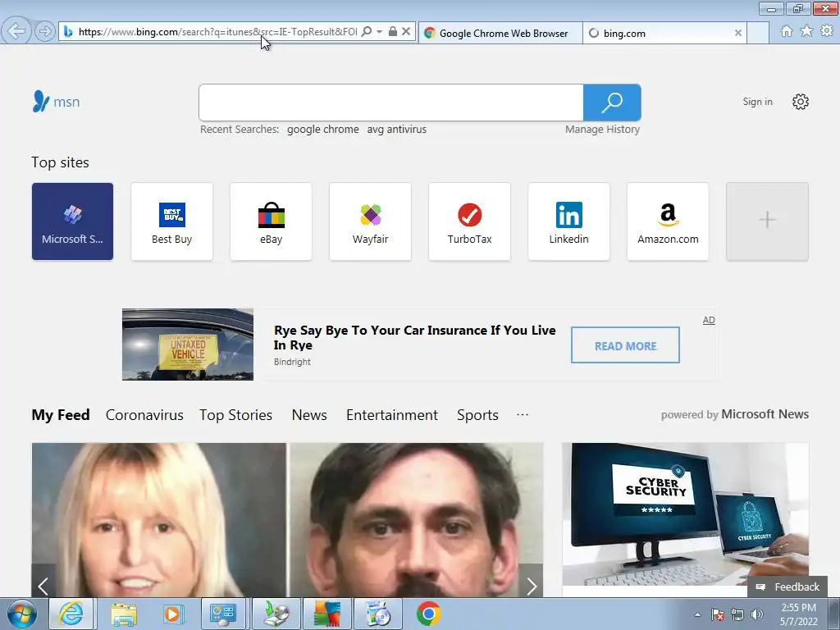Launch Google Chrome from taskbar

[428, 614]
